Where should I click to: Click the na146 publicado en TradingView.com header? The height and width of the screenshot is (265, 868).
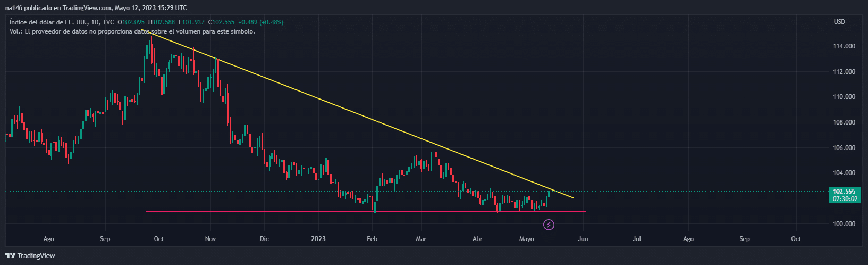coord(96,8)
